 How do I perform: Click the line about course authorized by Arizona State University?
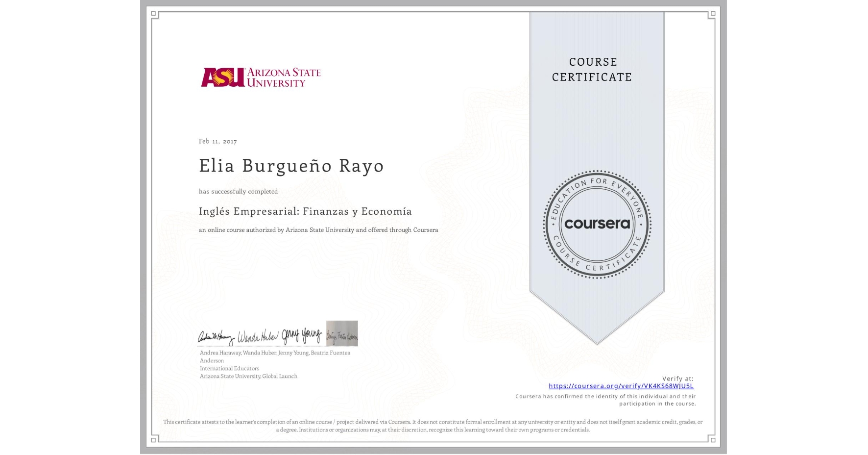pos(318,230)
